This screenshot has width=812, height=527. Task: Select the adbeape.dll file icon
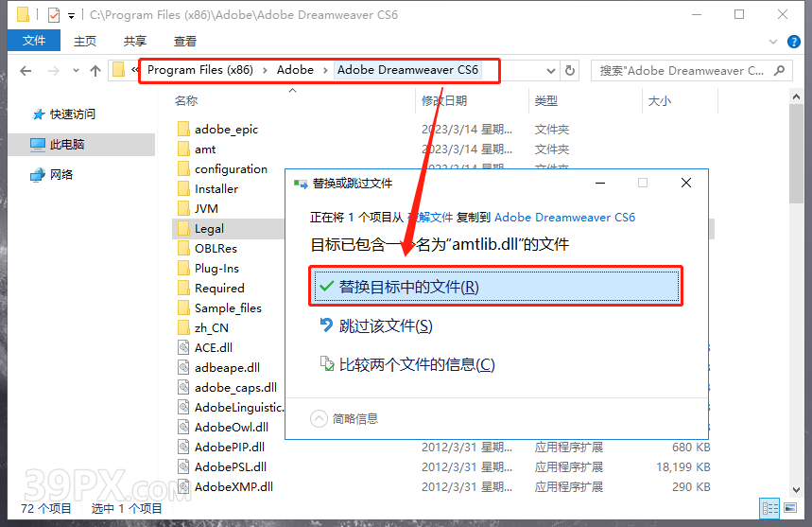coord(183,367)
